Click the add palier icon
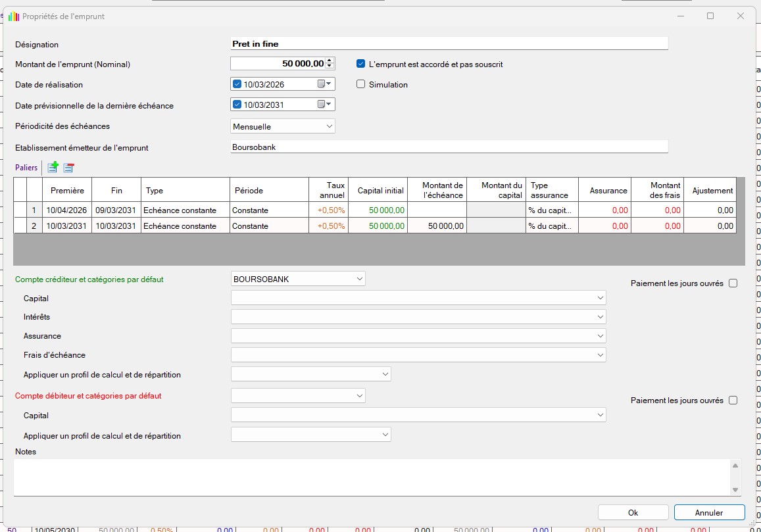 coord(53,168)
